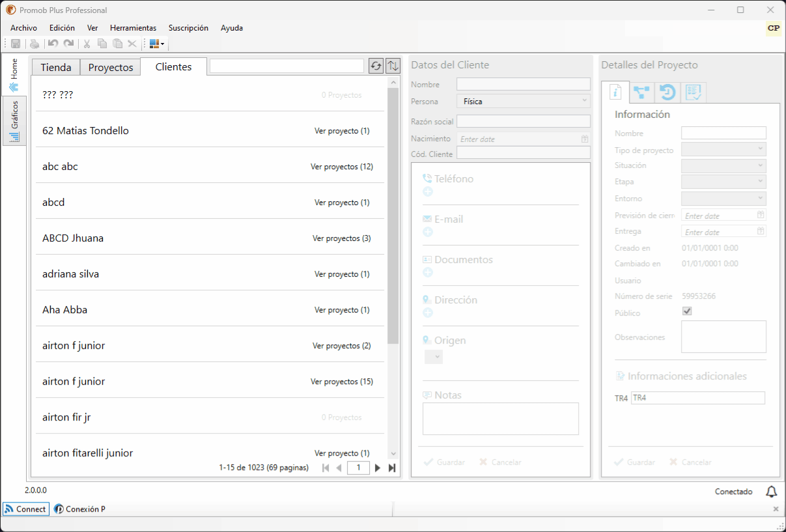Image resolution: width=786 pixels, height=532 pixels.
Task: Click the refresh client list icon
Action: 376,66
